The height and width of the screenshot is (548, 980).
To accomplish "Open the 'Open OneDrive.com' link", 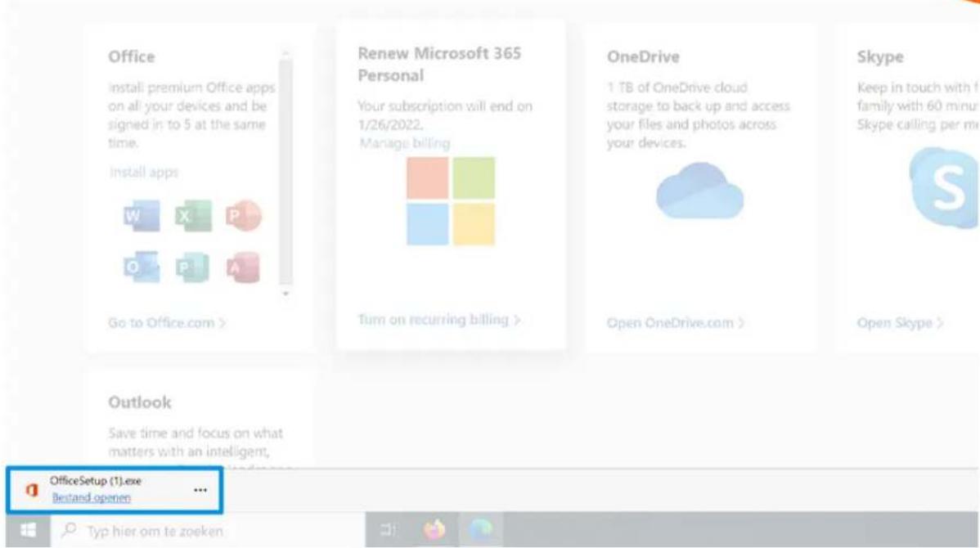I will [x=675, y=323].
